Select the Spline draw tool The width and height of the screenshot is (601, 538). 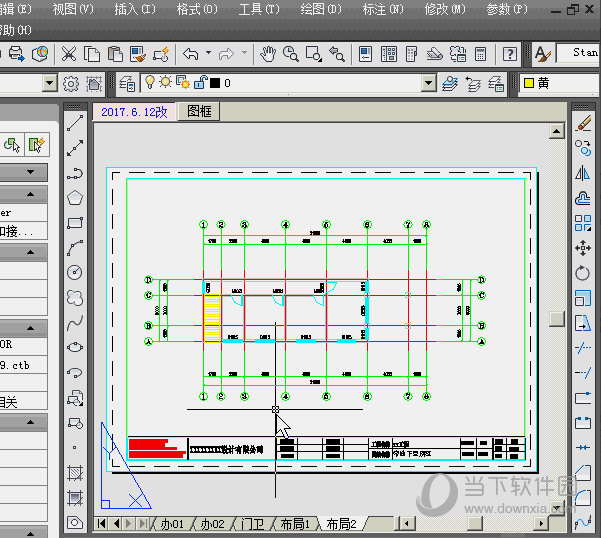(x=75, y=323)
